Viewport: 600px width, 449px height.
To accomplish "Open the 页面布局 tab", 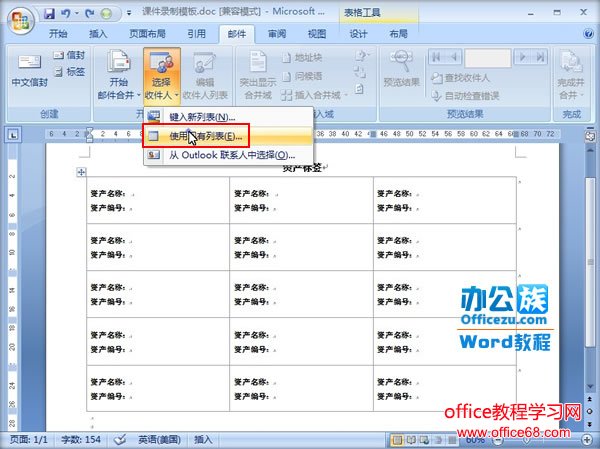I will (147, 34).
